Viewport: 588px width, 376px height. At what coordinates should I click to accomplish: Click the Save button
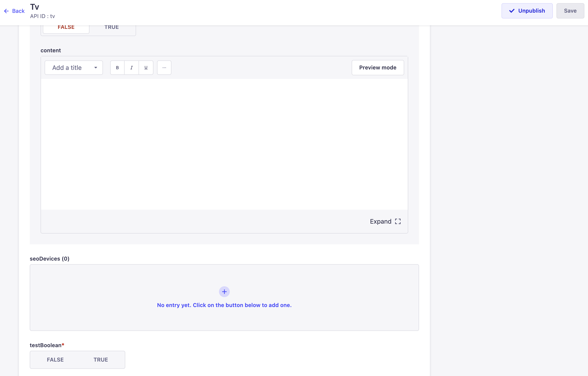pyautogui.click(x=570, y=11)
